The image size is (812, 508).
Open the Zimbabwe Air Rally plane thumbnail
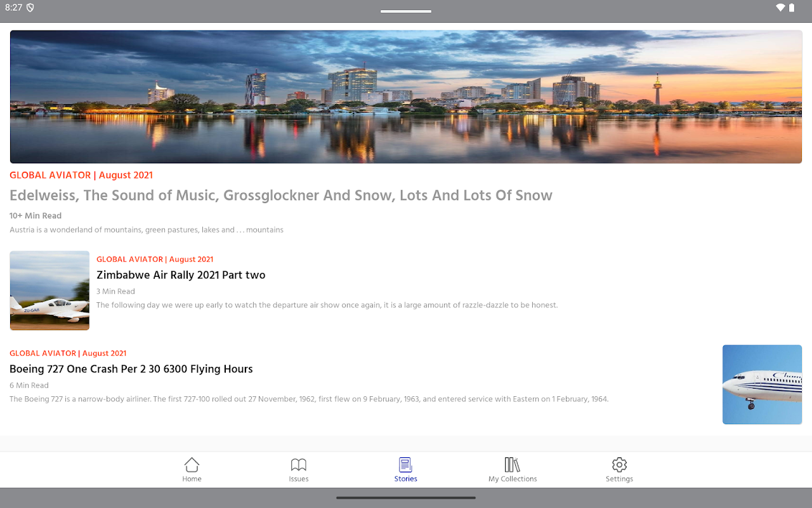(49, 290)
